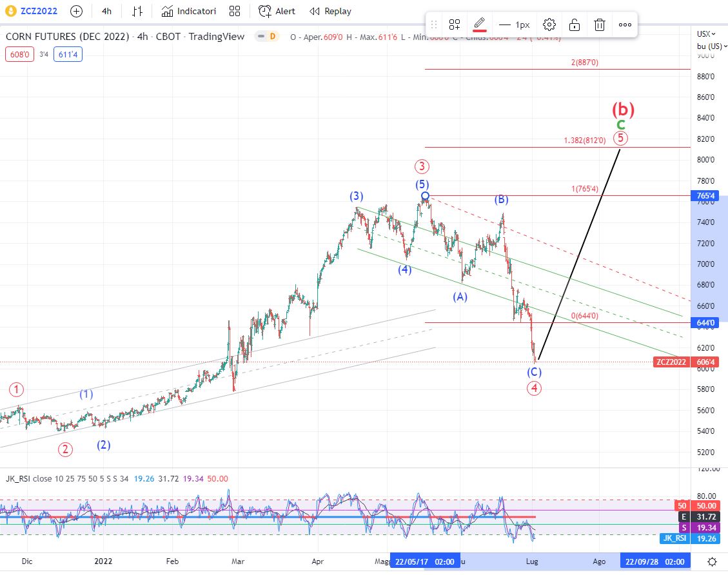
Task: Create an Alert from top toolbar
Action: [277, 11]
